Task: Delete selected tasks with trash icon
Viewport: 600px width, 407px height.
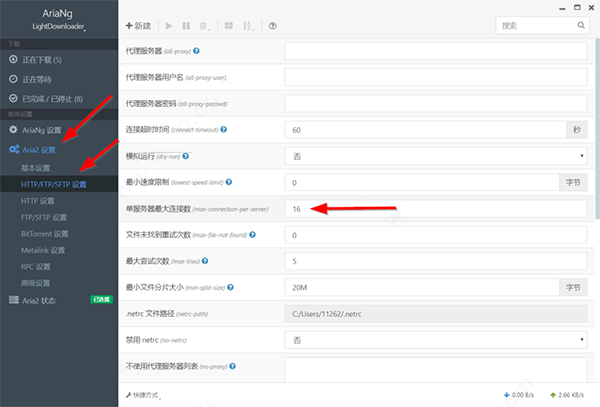Action: click(x=204, y=26)
